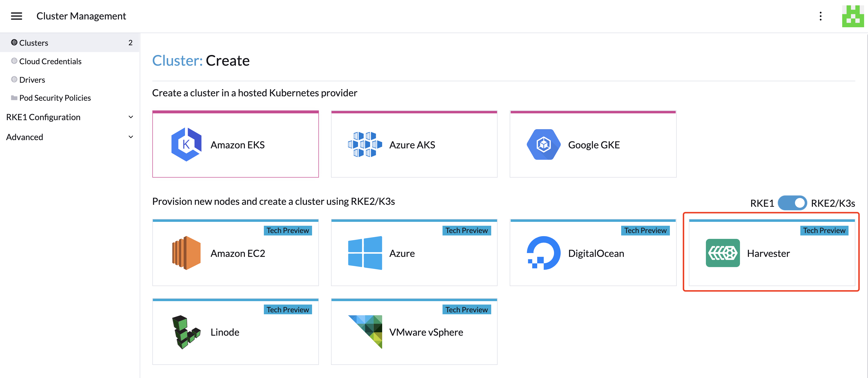Click the RKE2/K3s toggle label
868x378 pixels.
click(833, 203)
